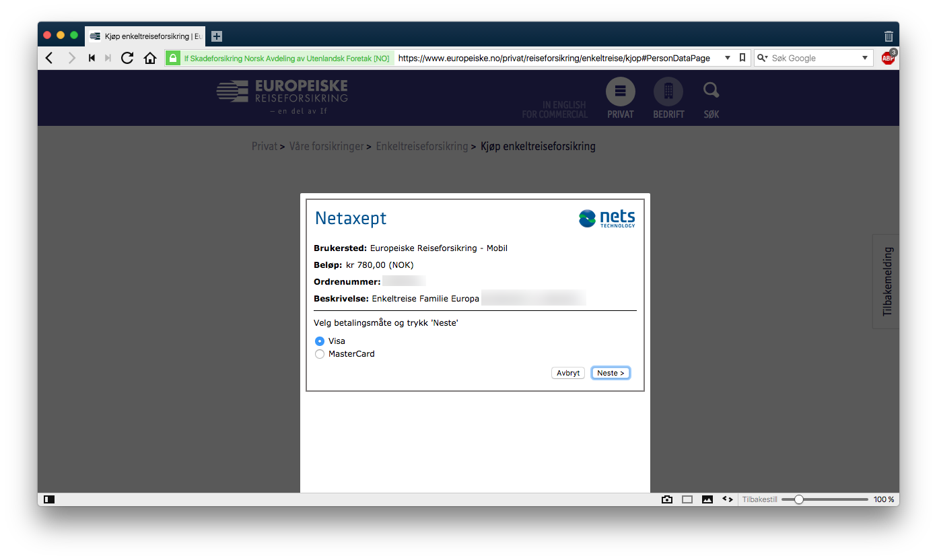Open a new tab with plus button
The height and width of the screenshot is (560, 937).
click(x=216, y=36)
